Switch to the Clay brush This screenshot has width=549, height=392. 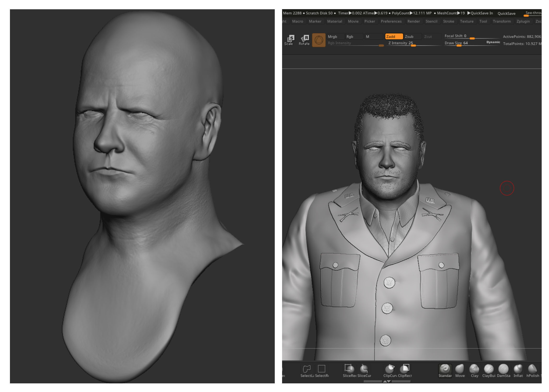tap(474, 371)
